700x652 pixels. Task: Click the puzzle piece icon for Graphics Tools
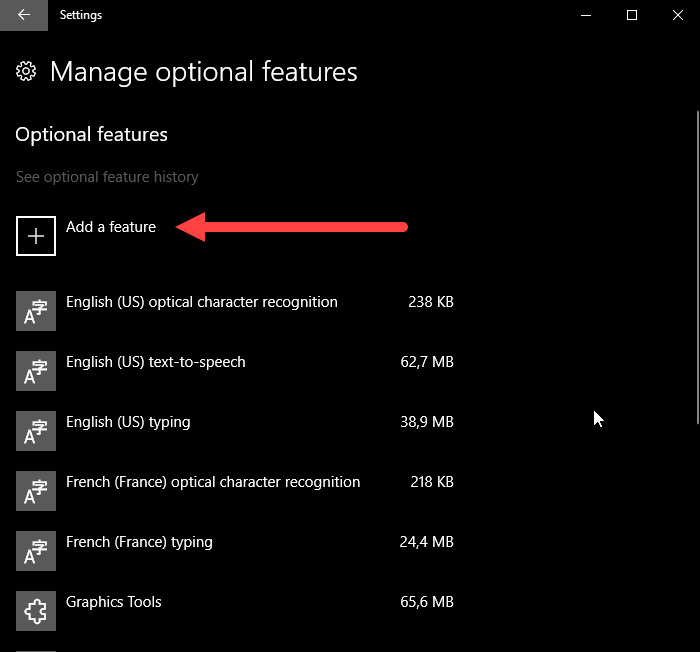36,611
